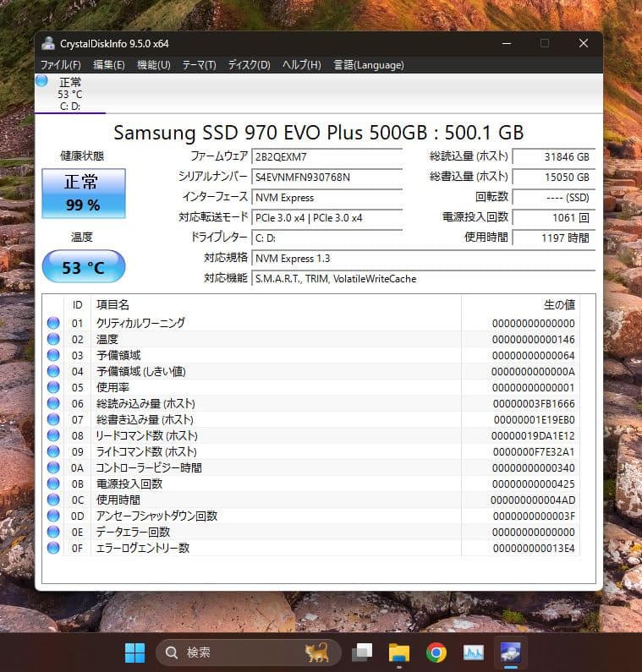Click the serial number field S4EVNMFN930768N
This screenshot has height=672, width=642.
326,177
